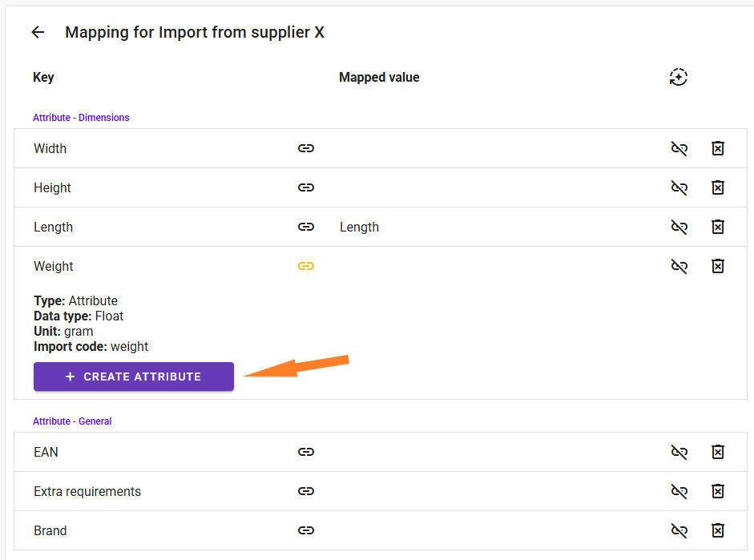Click the Attribute - General group label
Screen dimensions: 754x560
point(72,421)
